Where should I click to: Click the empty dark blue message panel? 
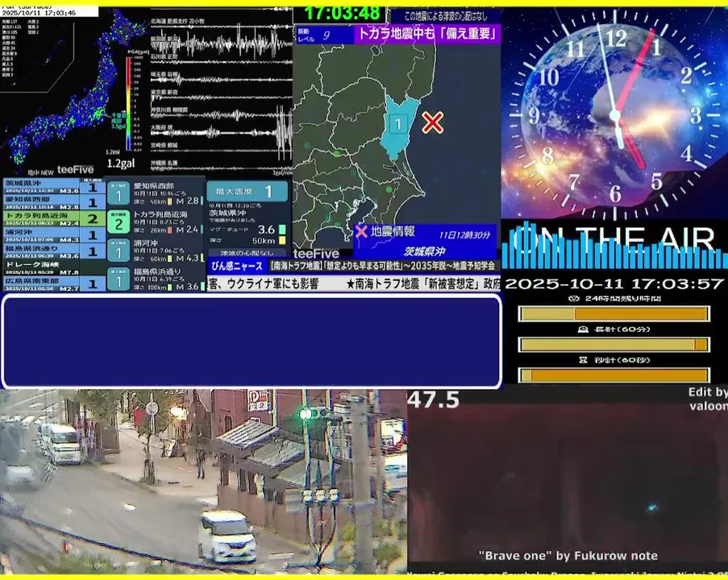[x=252, y=341]
